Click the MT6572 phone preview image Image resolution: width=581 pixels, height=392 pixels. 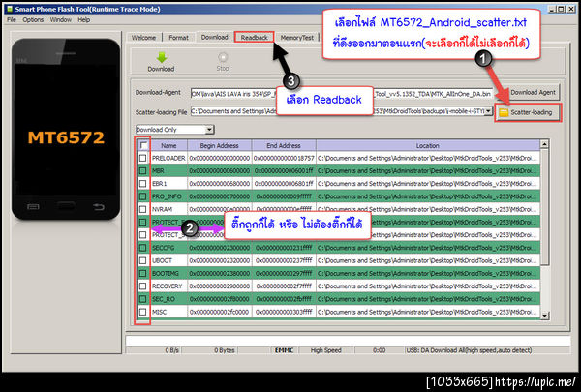coord(66,129)
